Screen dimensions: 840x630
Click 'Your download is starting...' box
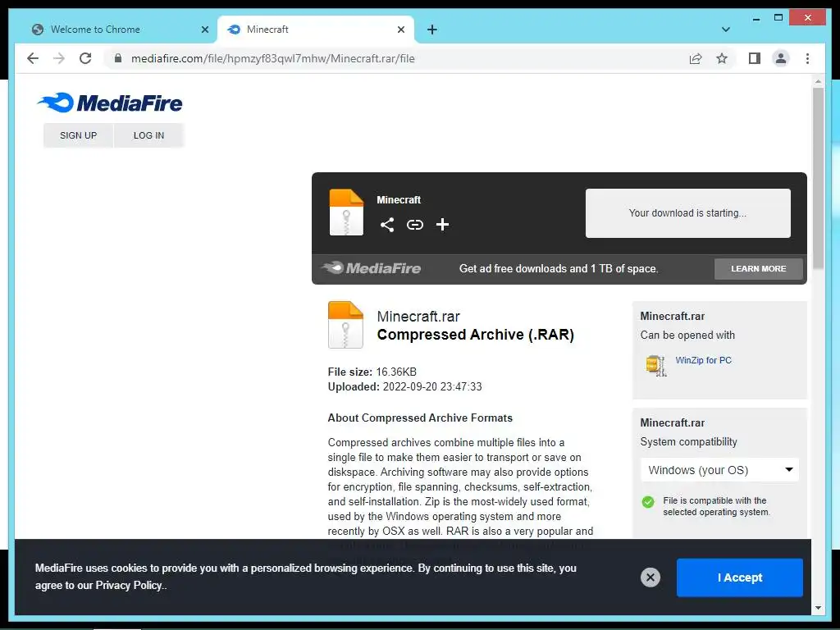click(x=688, y=212)
